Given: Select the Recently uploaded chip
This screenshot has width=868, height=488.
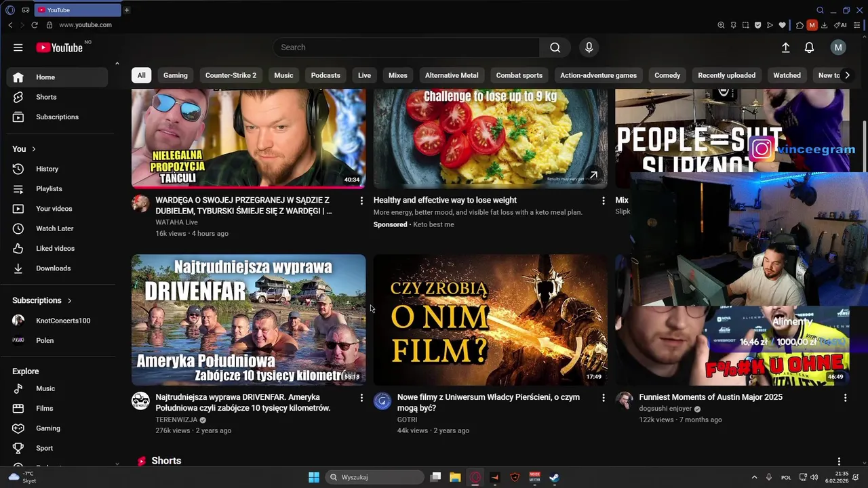Looking at the screenshot, I should [726, 75].
